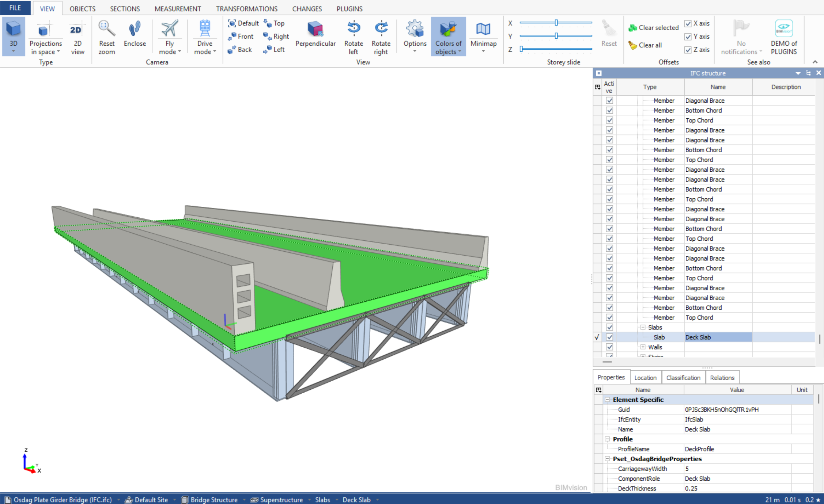
Task: Click the Enclose tool
Action: pyautogui.click(x=135, y=34)
